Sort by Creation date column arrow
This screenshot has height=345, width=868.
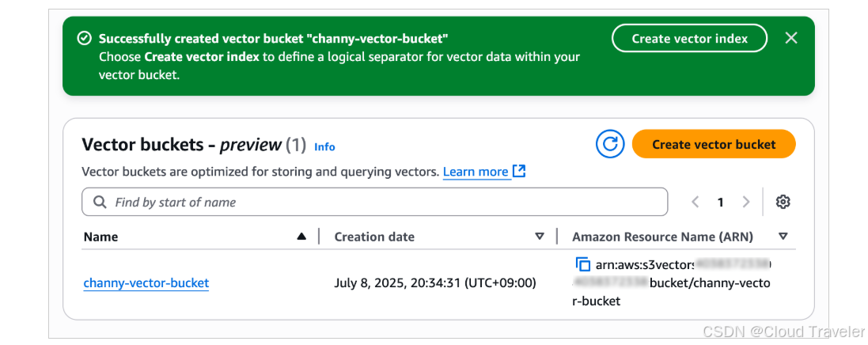(539, 237)
